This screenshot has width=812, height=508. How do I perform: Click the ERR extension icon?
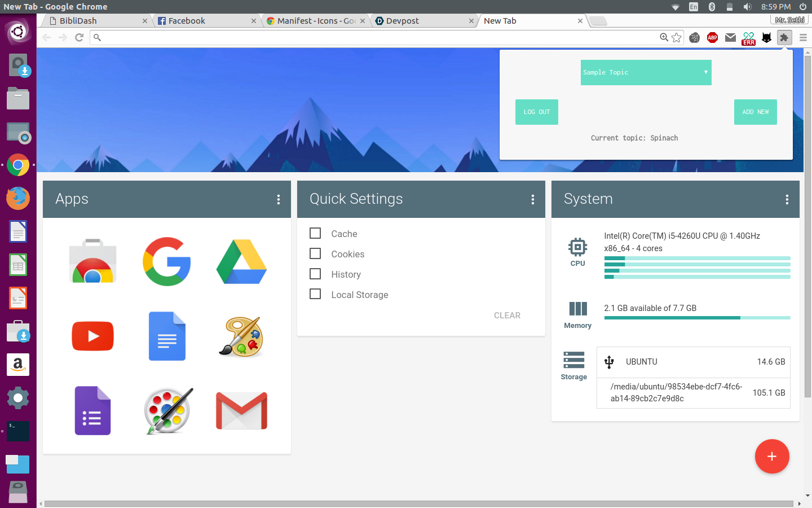point(748,38)
